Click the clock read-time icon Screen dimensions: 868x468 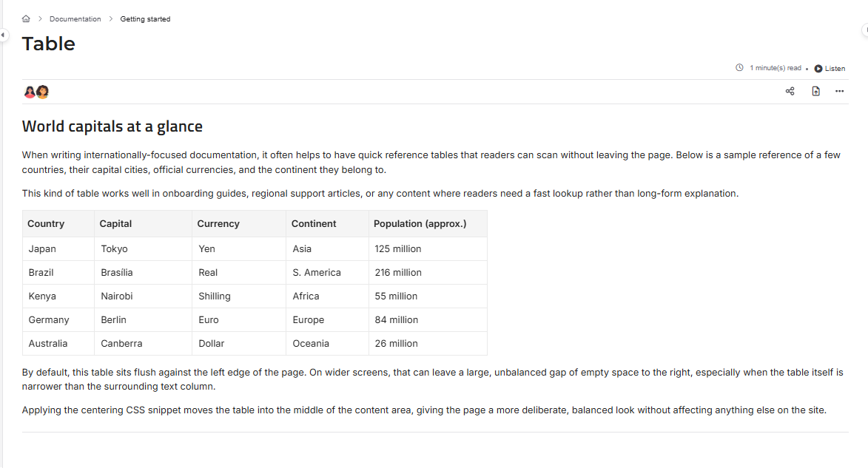[x=739, y=68]
